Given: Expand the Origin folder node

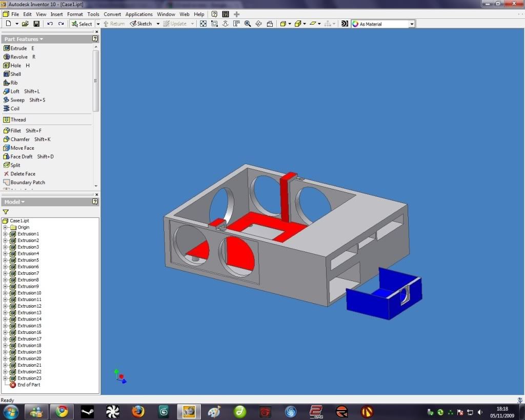Looking at the screenshot, I should 5,227.
